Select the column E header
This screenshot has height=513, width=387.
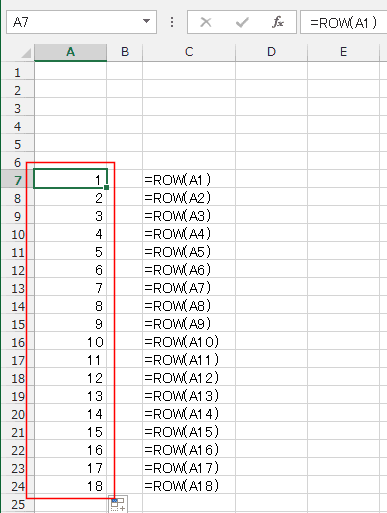tap(343, 52)
